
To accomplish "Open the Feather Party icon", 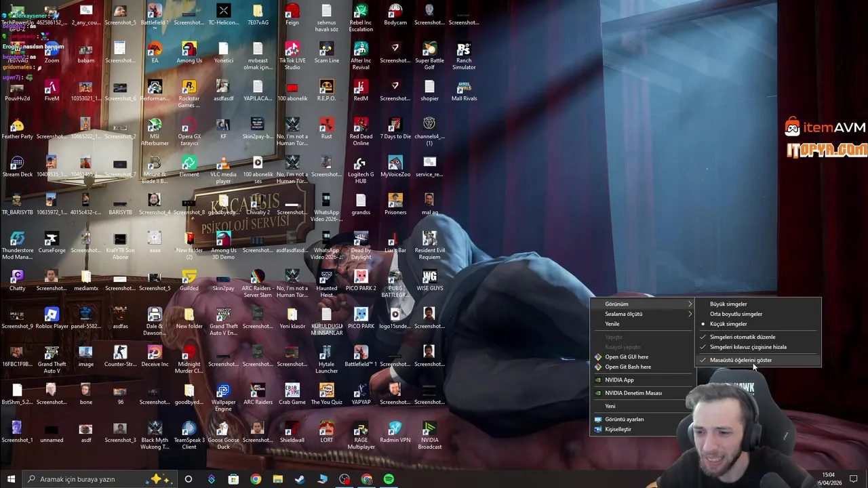I will (x=18, y=129).
